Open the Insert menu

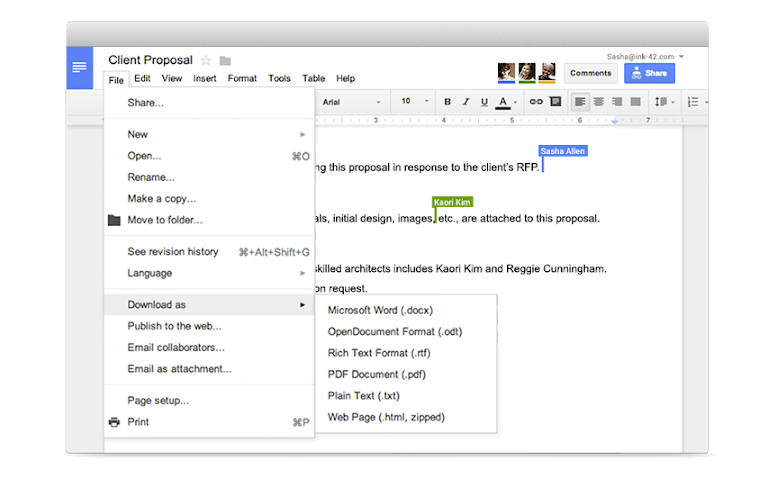(205, 78)
